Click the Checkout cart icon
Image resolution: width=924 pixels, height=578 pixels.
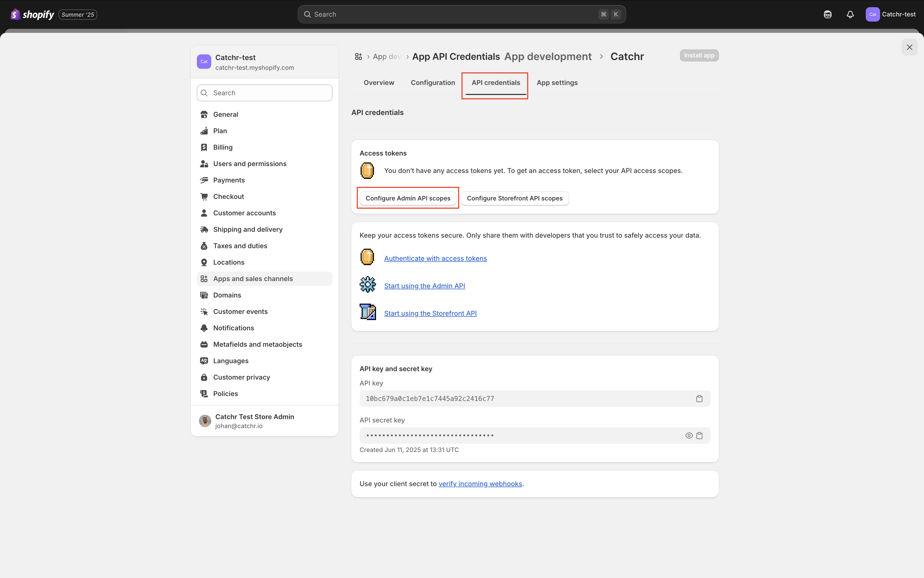tap(204, 197)
